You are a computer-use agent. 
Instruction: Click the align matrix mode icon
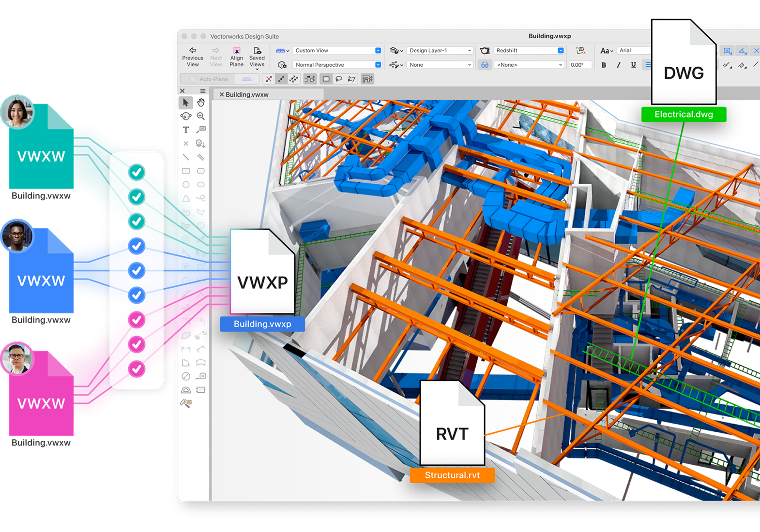tap(310, 79)
